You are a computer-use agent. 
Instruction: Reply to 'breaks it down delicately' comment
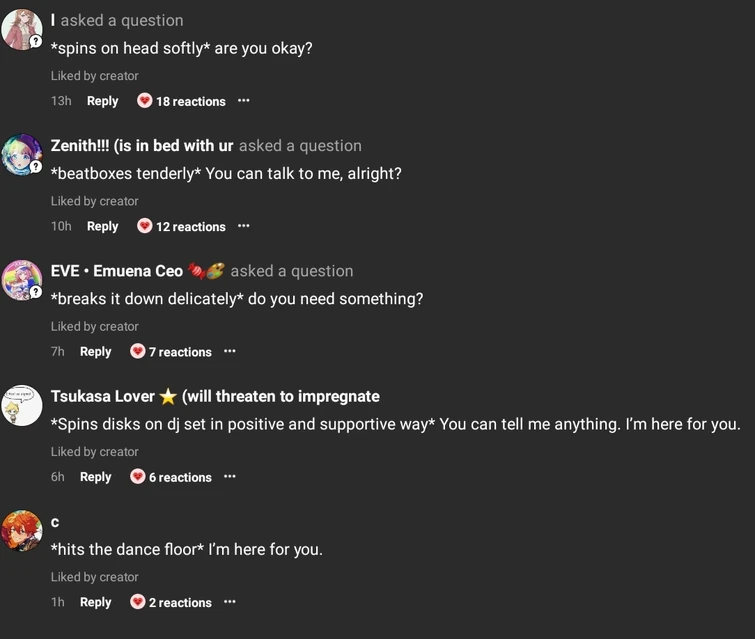click(x=95, y=352)
